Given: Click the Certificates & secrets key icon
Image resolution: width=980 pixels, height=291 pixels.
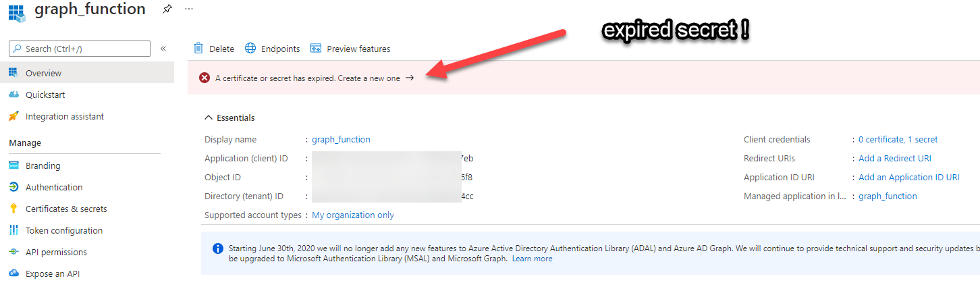Looking at the screenshot, I should 13,209.
